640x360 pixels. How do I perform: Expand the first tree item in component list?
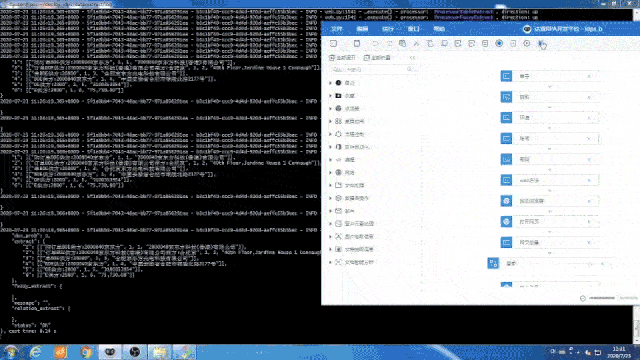coord(331,83)
